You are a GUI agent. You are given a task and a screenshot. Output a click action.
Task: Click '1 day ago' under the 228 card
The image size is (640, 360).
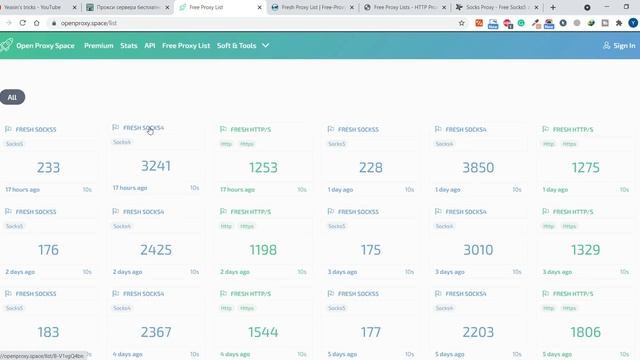[x=340, y=189]
